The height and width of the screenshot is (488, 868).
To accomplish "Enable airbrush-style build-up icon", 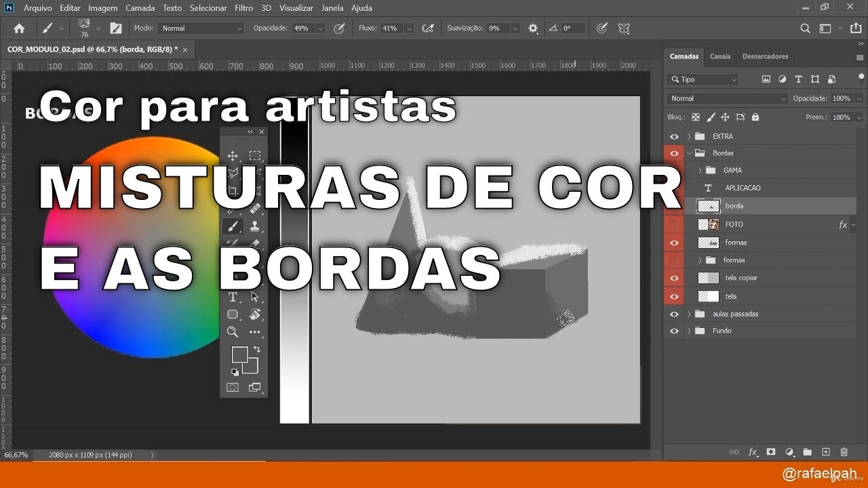I will [428, 28].
